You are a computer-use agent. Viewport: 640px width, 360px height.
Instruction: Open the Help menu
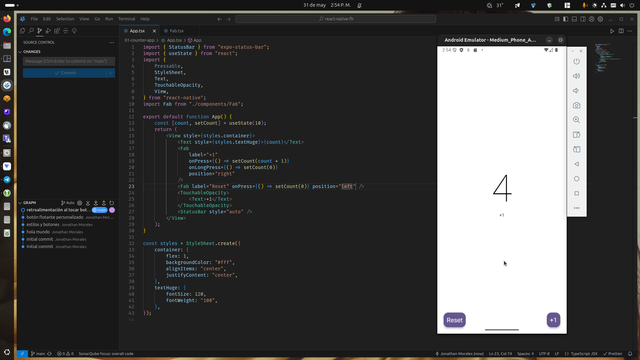(x=145, y=19)
